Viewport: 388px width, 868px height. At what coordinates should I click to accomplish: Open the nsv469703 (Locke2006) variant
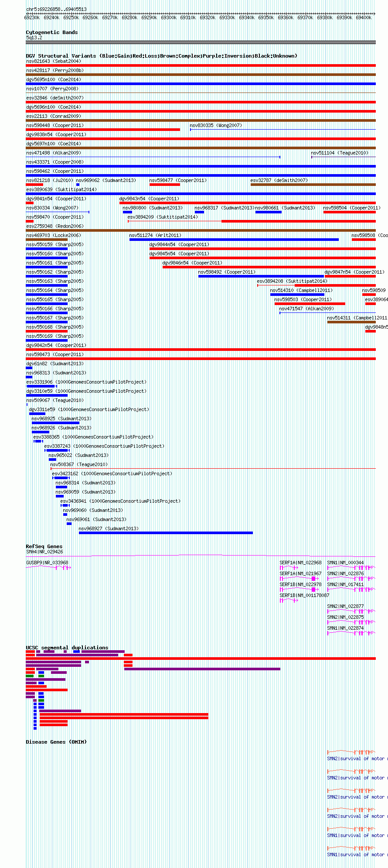point(47,240)
